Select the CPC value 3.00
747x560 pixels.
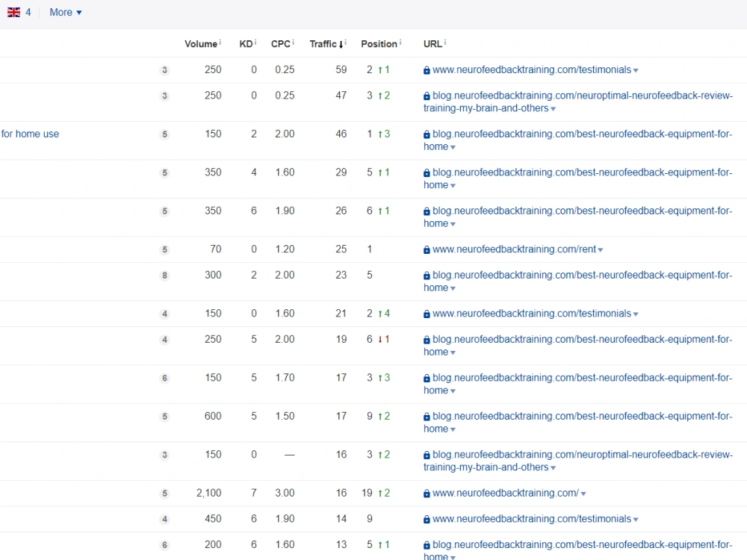285,493
